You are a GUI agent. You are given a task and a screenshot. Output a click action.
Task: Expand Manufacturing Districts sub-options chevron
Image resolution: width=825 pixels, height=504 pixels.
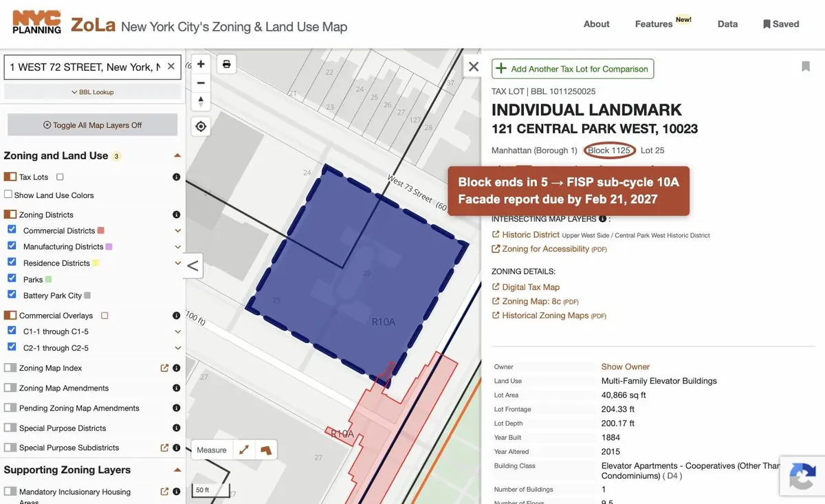[177, 247]
